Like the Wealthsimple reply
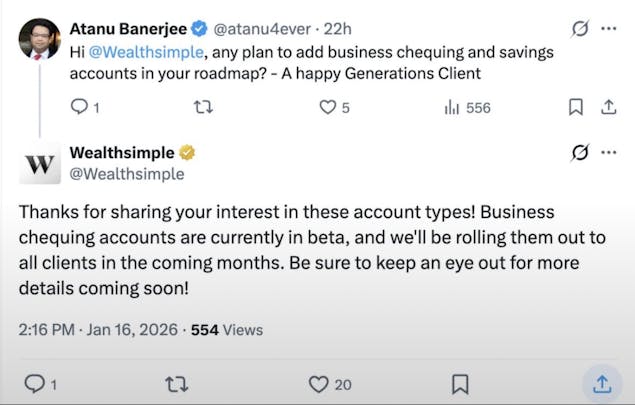The height and width of the screenshot is (405, 635). [x=319, y=383]
